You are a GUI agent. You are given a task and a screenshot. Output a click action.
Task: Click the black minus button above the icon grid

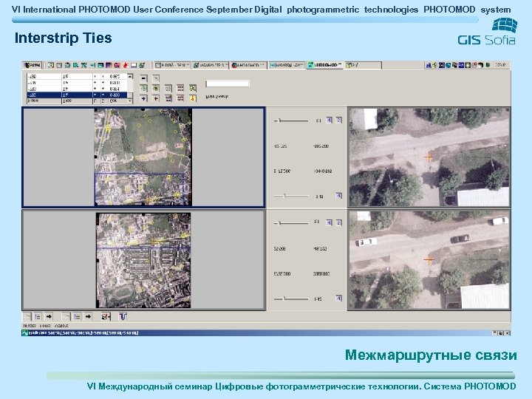[143, 78]
